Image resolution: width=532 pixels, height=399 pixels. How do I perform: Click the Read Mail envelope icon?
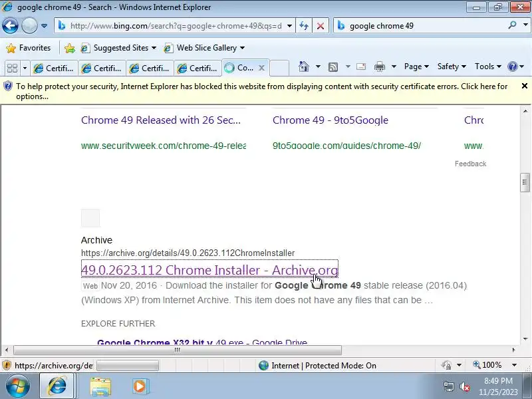(361, 66)
